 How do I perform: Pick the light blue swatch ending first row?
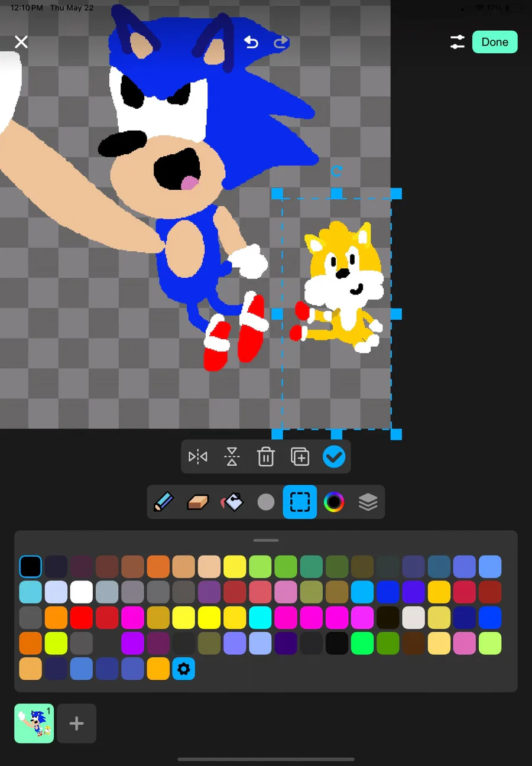(x=490, y=566)
